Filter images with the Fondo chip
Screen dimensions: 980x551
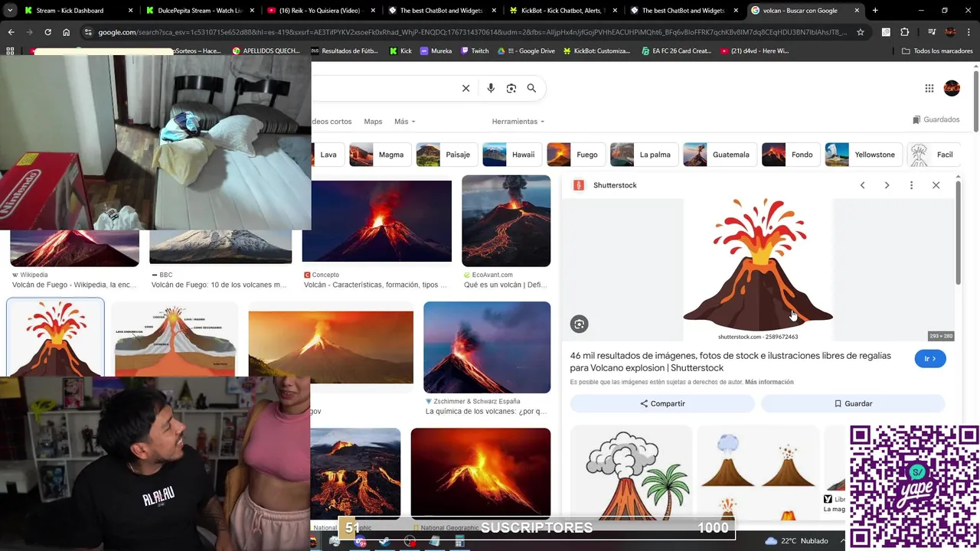point(790,155)
